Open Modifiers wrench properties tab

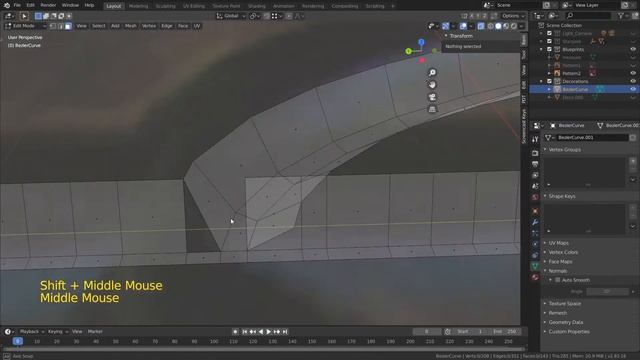click(x=535, y=222)
